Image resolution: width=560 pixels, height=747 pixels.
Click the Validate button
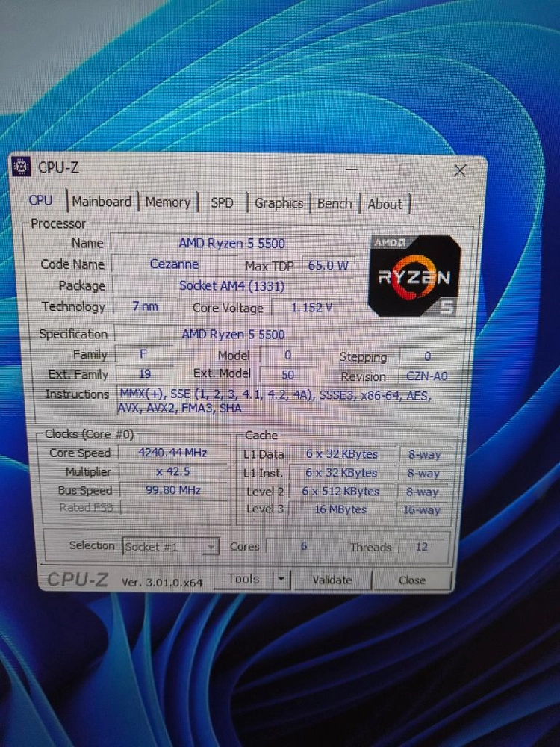tap(332, 580)
